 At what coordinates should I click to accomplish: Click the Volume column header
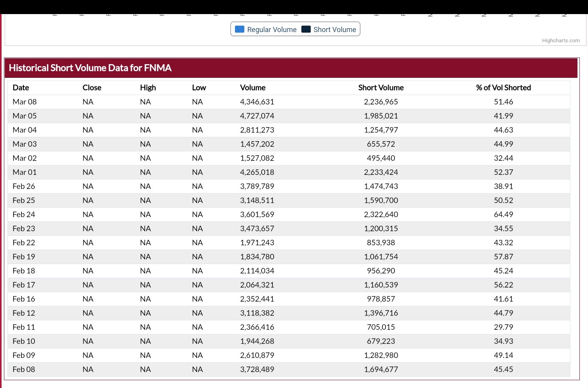pos(253,88)
